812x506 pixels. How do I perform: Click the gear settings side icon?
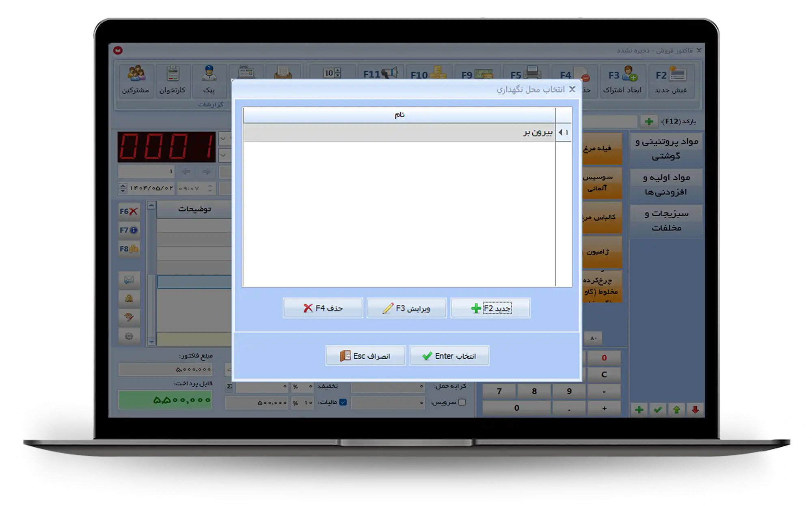[129, 336]
